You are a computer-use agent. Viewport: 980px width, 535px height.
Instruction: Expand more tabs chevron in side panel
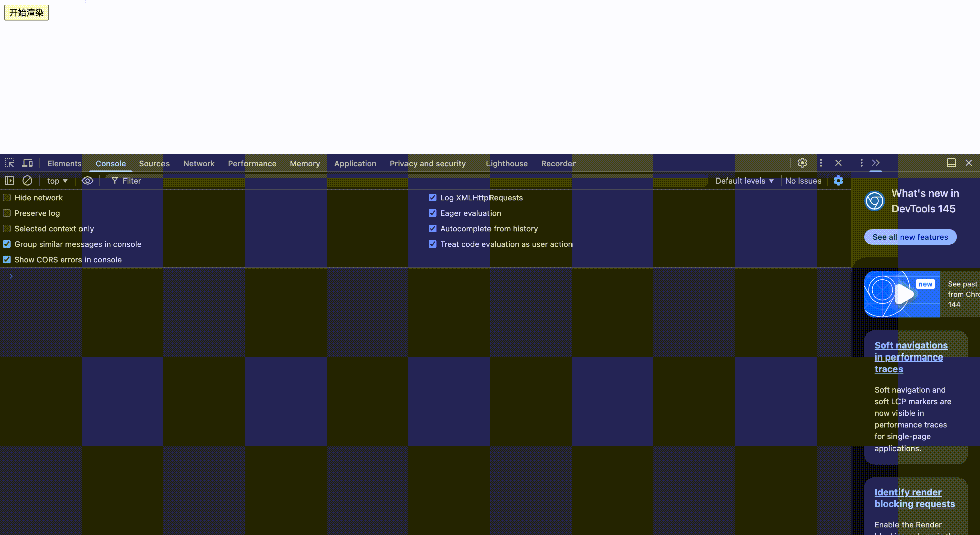coord(876,163)
